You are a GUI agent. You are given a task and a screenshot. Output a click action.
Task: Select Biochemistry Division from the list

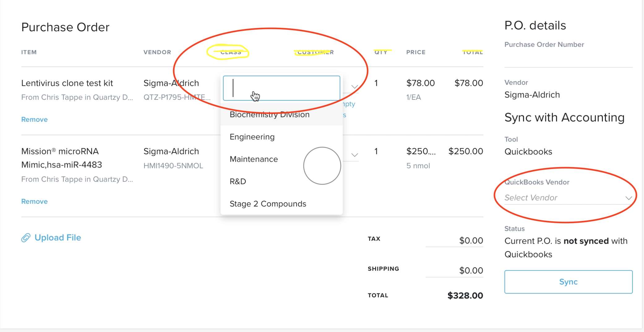269,114
